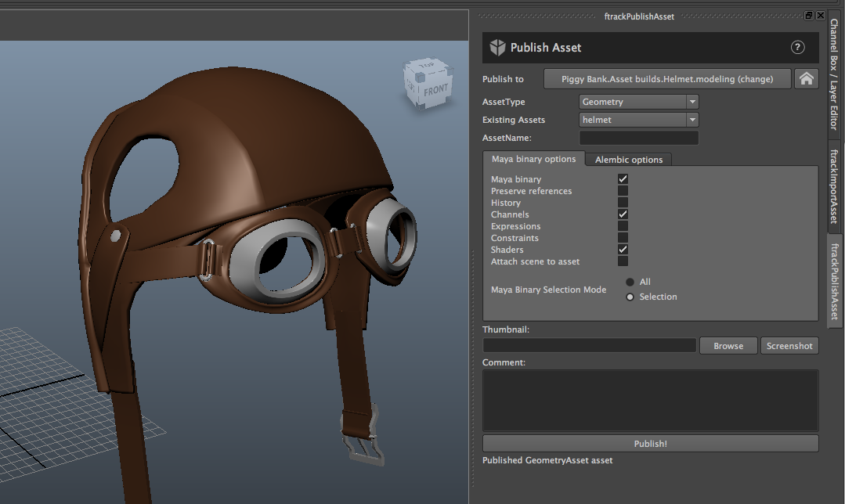
Task: Click the Publish! button
Action: tap(651, 444)
